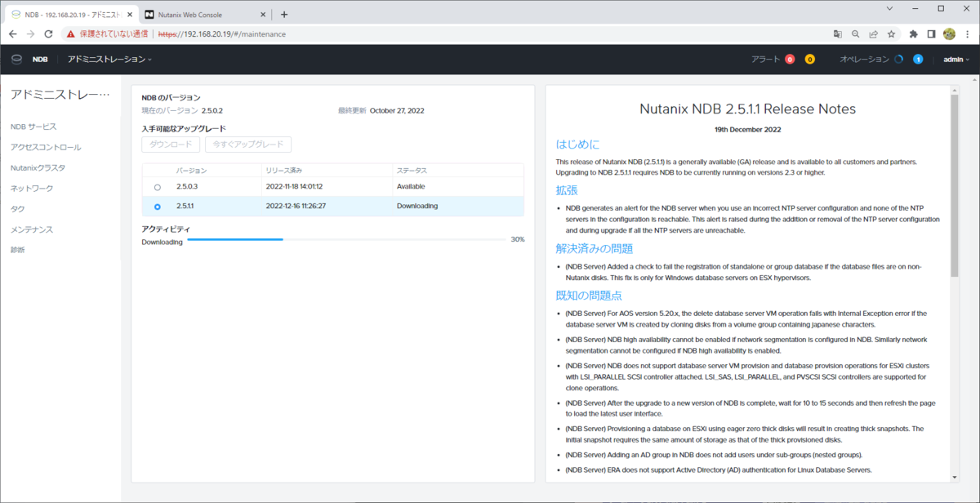
Task: Expand the アドミニストレーション dropdown menu
Action: [109, 59]
